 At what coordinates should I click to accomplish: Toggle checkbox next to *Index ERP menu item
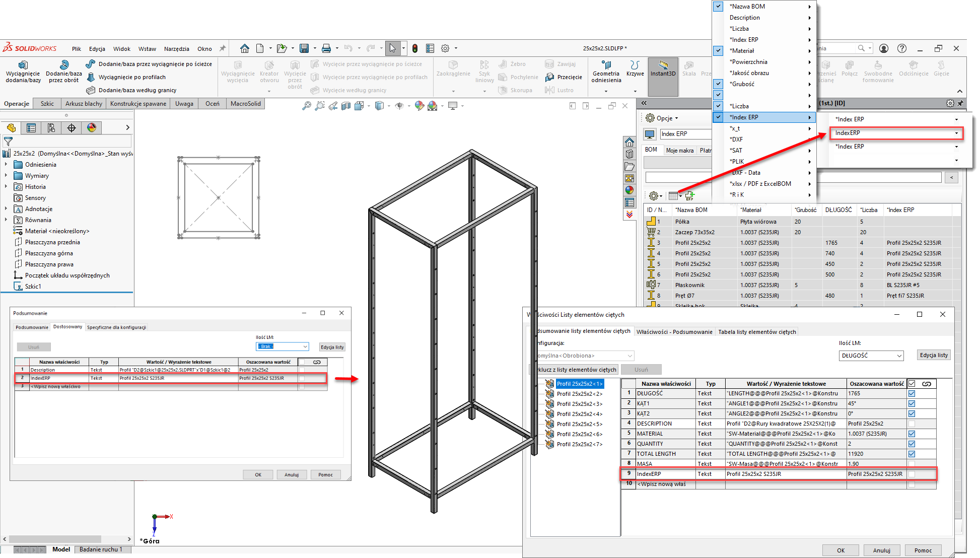719,117
